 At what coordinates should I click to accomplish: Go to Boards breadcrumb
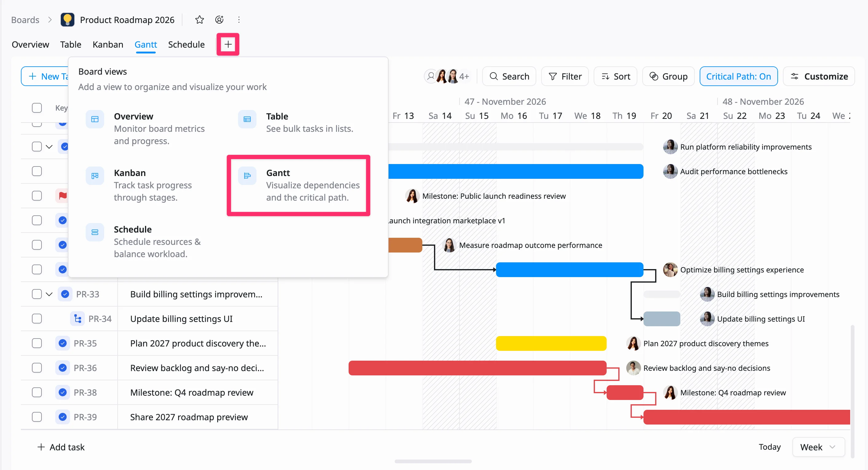25,20
